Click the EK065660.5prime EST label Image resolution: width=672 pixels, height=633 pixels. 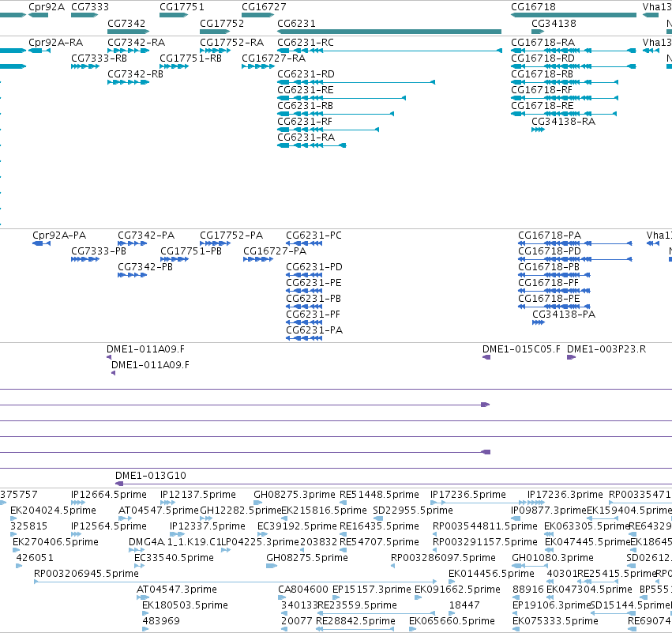pos(452,621)
